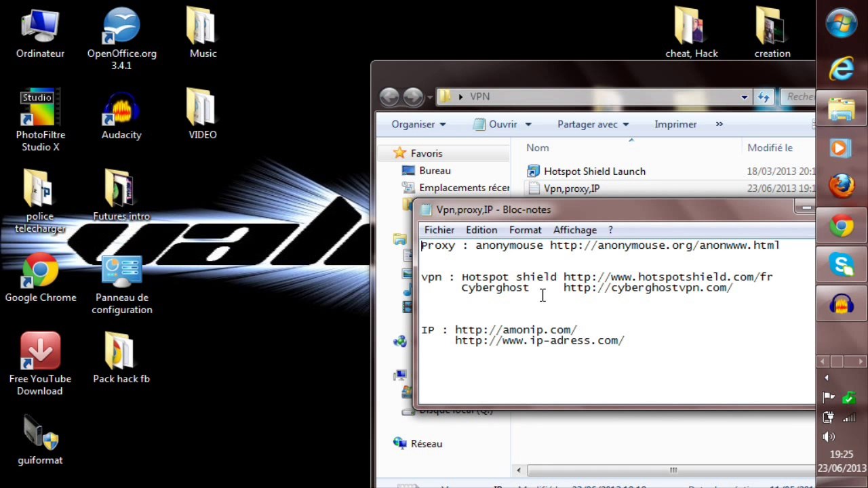
Task: Open the Windows Start menu orb
Action: (842, 24)
